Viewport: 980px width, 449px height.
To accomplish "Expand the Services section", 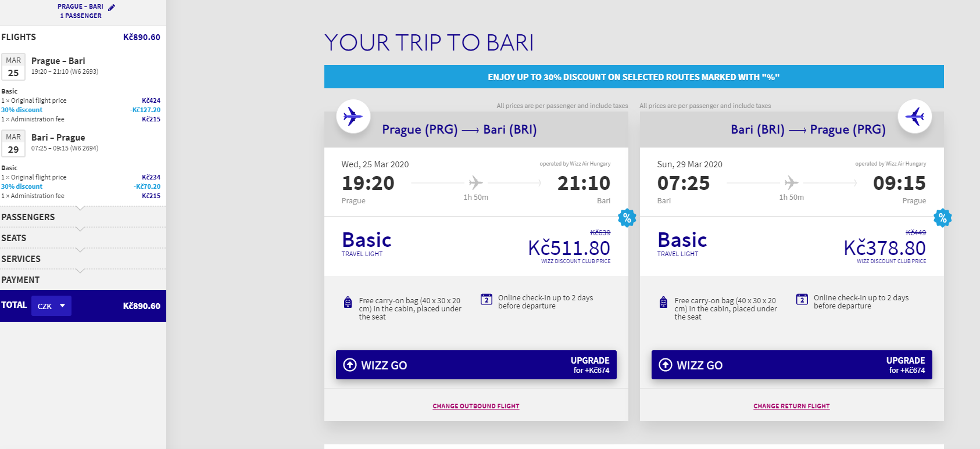I will pyautogui.click(x=83, y=258).
